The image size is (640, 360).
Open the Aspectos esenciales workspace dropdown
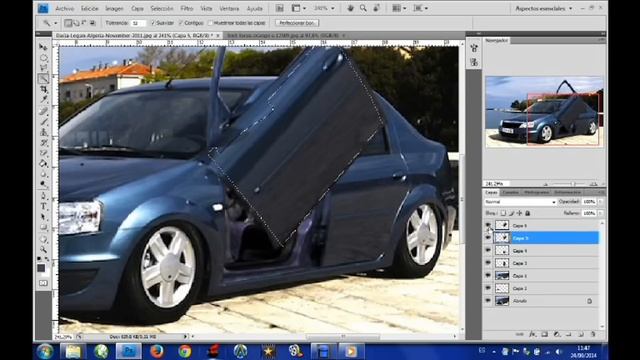click(543, 8)
